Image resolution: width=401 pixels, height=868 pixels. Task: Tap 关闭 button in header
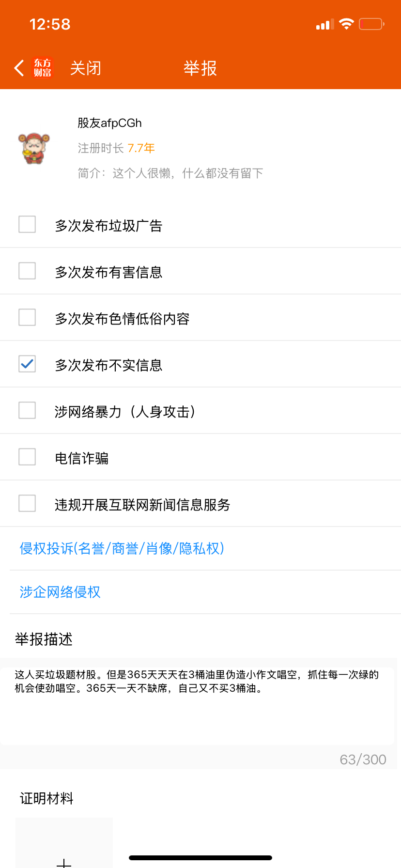[86, 68]
